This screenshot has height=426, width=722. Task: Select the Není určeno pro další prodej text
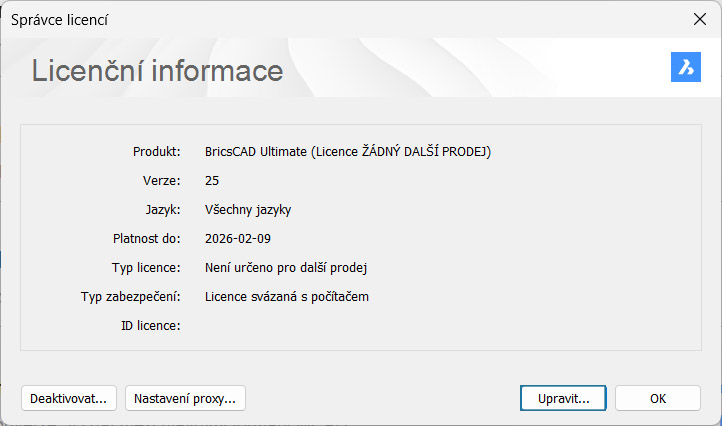point(287,268)
